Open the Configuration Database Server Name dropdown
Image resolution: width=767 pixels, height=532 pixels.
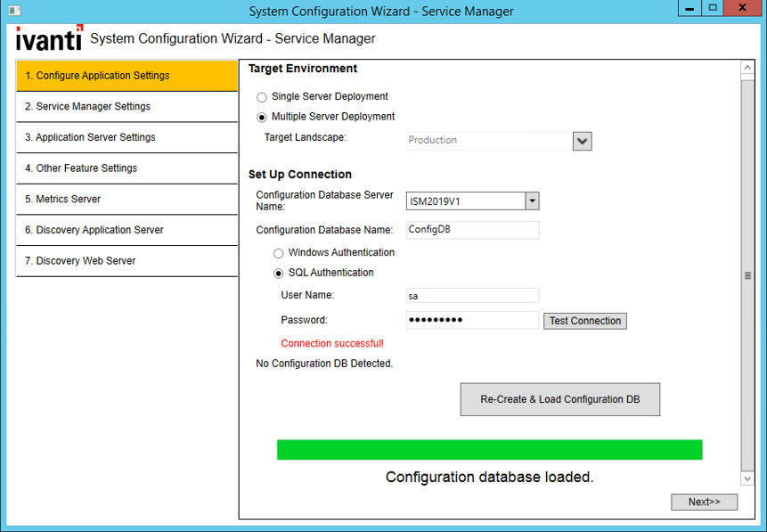click(532, 201)
